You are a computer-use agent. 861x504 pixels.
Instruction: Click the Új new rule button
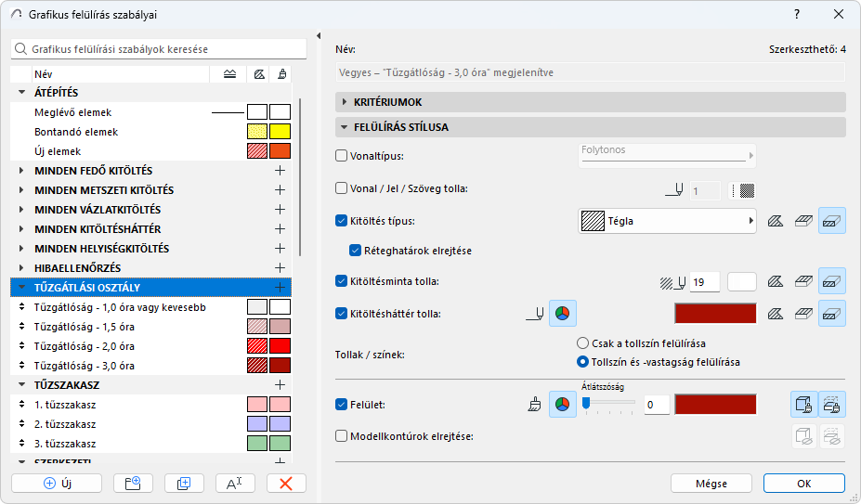[57, 484]
